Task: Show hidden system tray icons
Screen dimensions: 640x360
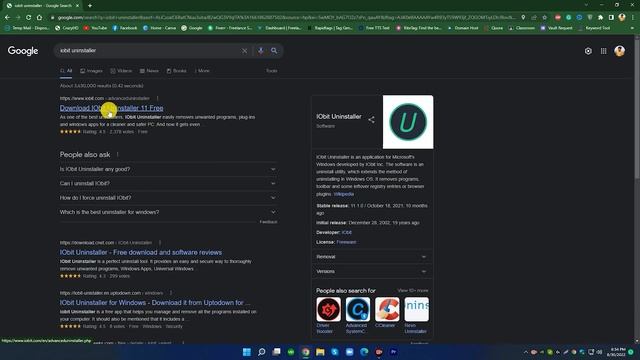Action: pyautogui.click(x=525, y=352)
